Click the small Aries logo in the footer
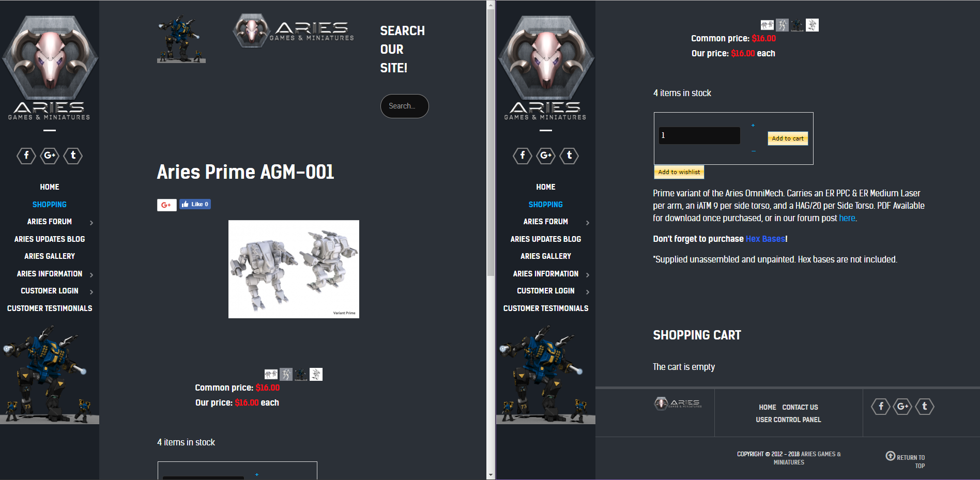This screenshot has height=480, width=980. coord(678,403)
